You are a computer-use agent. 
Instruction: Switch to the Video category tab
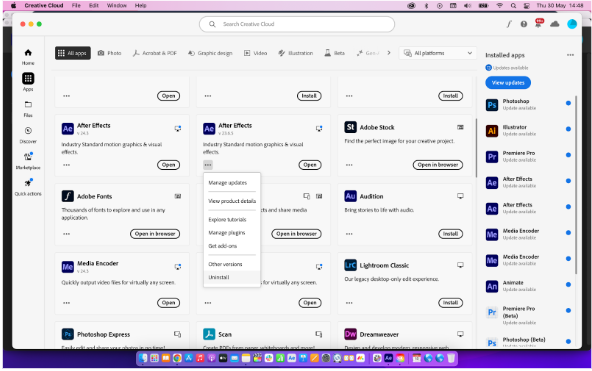(256, 53)
